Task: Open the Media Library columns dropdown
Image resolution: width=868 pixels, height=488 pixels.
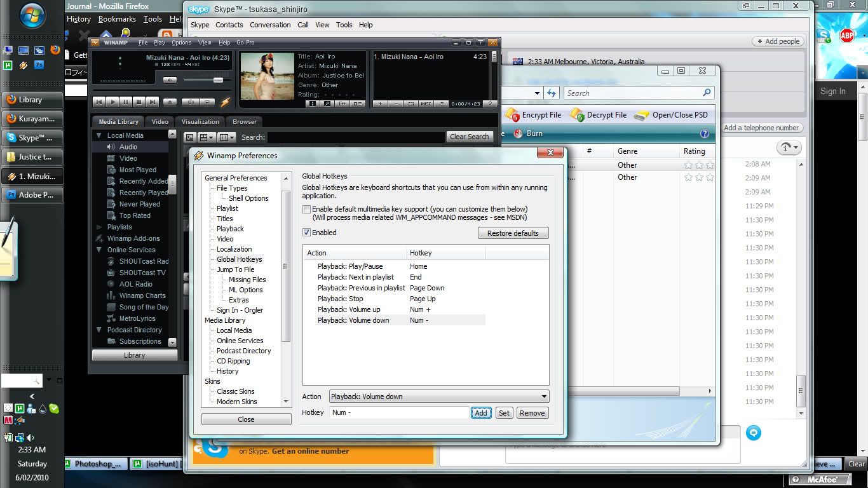Action: (227, 137)
